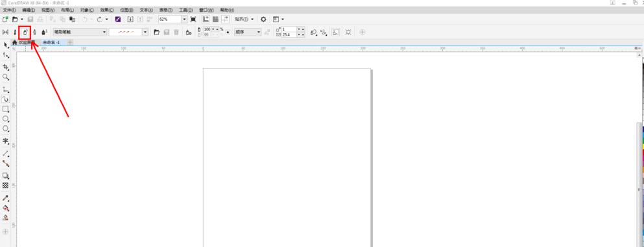
Task: Open the 位图 (Bitmap) menu
Action: click(126, 10)
